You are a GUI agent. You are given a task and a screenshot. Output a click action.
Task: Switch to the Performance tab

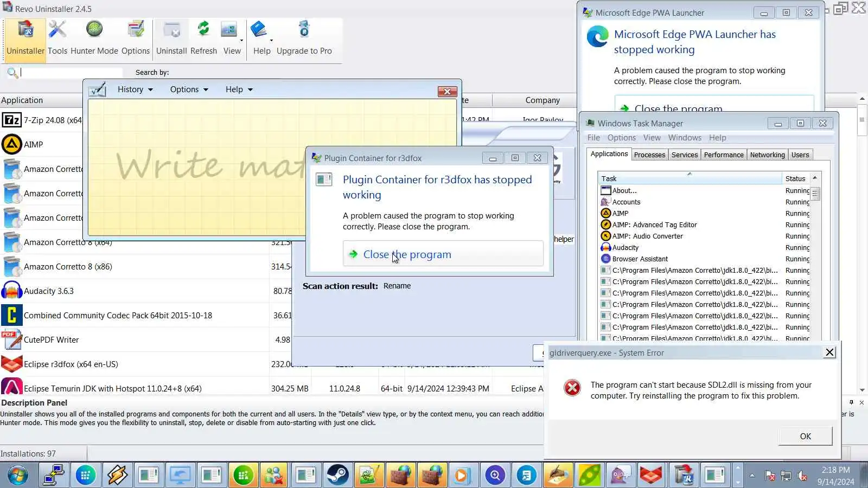click(724, 155)
